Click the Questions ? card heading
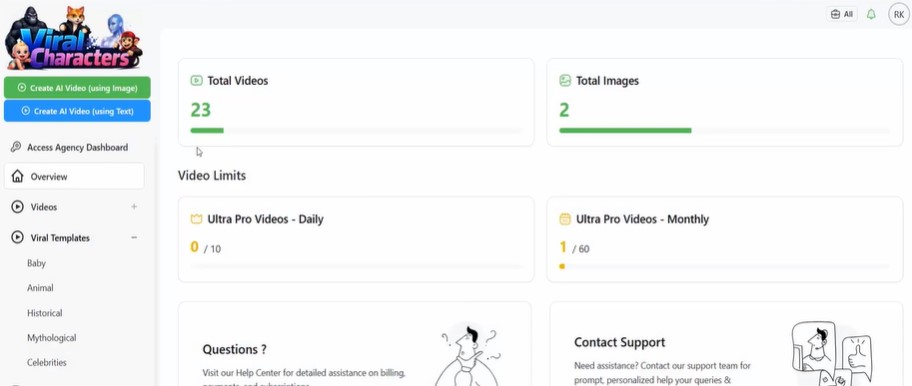Screen dimensions: 912x386 coord(234,349)
